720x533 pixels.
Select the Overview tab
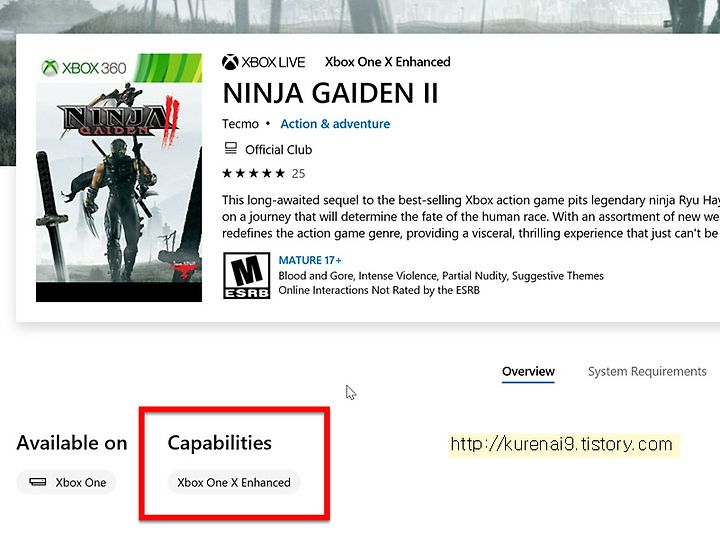point(528,371)
